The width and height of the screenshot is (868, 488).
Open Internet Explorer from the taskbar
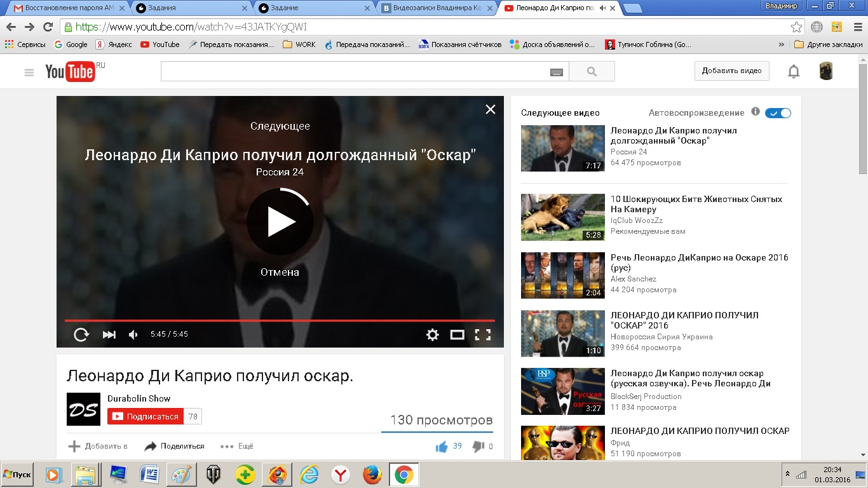(x=309, y=475)
